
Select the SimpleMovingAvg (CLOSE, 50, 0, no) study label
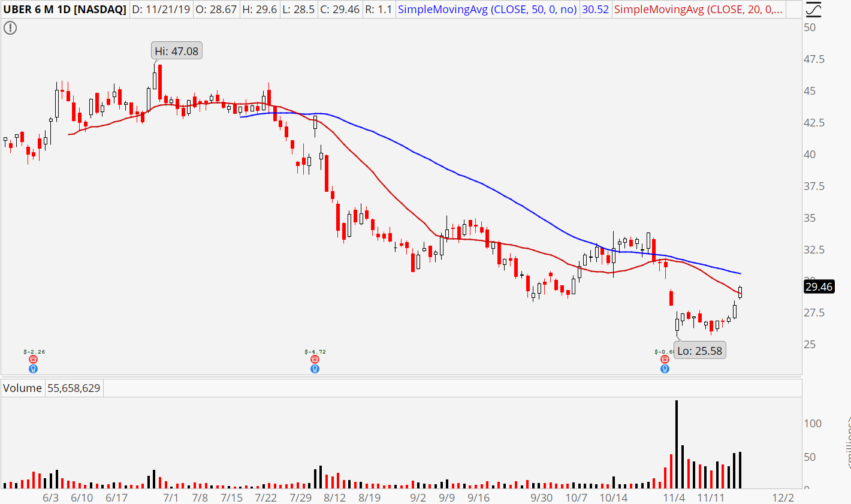pos(487,10)
